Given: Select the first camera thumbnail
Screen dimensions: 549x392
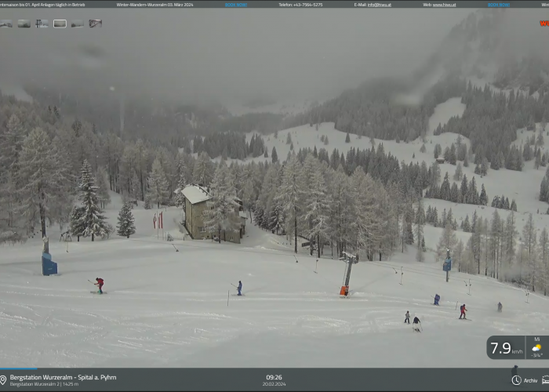Looking at the screenshot, I should pos(6,24).
